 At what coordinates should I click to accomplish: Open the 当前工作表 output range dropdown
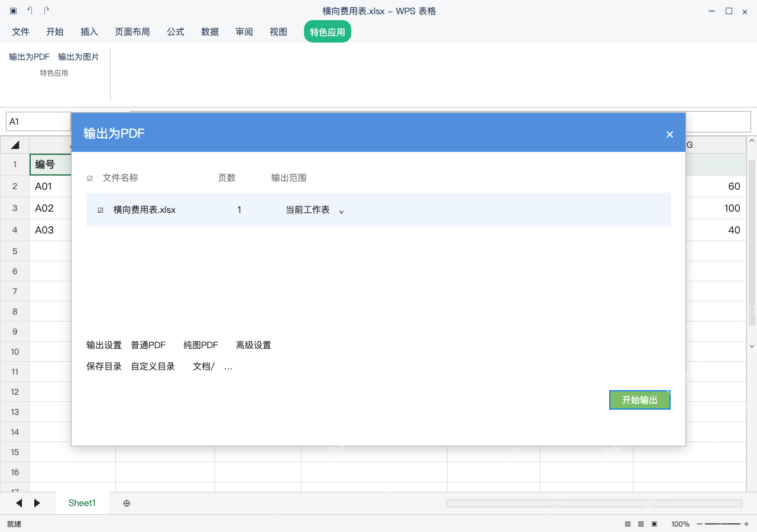click(x=315, y=210)
